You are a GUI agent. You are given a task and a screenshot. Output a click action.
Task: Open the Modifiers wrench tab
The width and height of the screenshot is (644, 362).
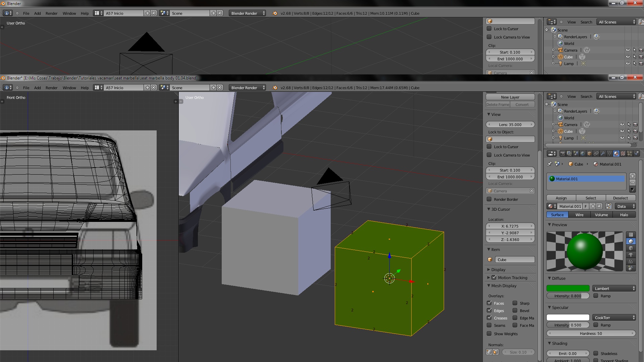tap(603, 154)
